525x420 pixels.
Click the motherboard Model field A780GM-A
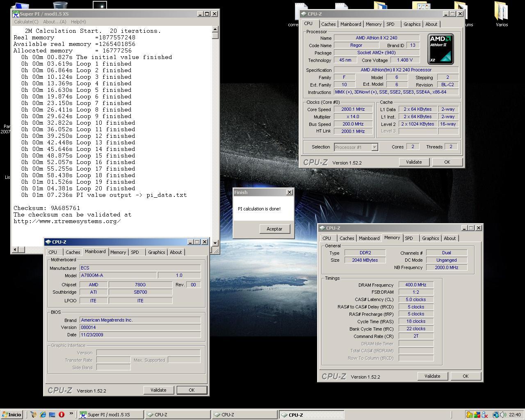click(118, 275)
